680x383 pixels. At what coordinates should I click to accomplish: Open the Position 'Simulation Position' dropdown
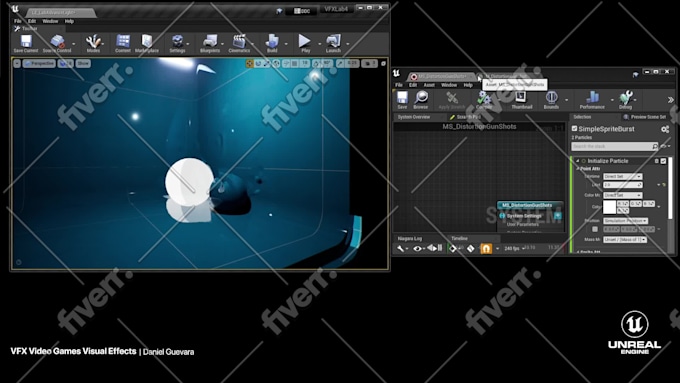click(x=625, y=221)
